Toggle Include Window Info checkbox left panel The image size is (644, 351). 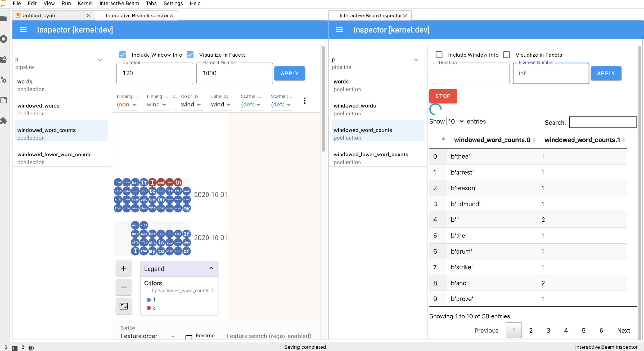[x=123, y=55]
